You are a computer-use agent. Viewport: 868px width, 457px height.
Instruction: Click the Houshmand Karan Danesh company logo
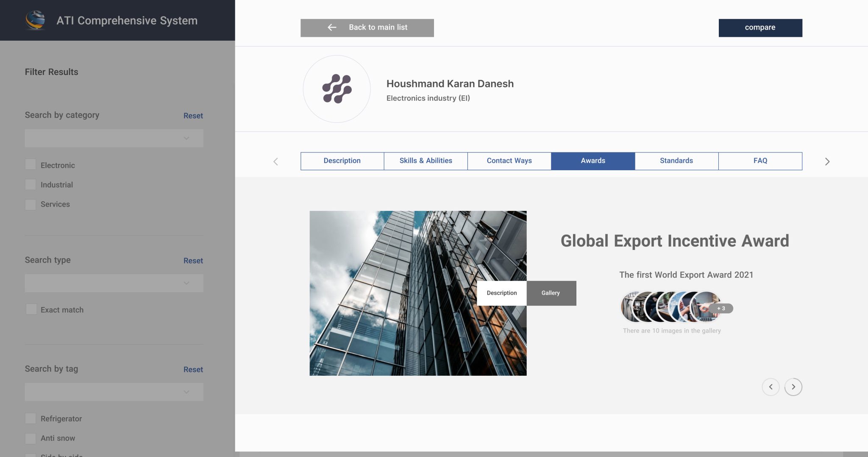tap(337, 89)
